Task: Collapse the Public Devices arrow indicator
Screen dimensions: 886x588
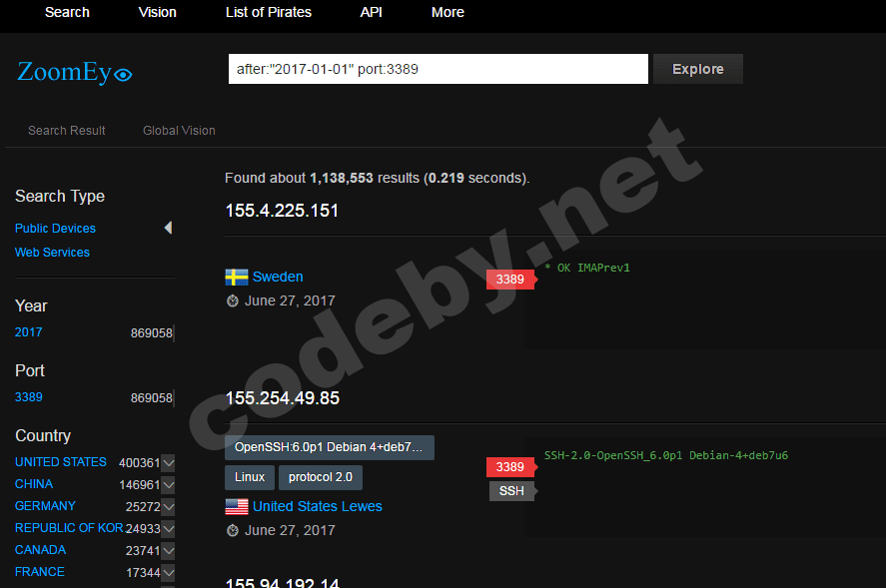Action: click(x=168, y=228)
